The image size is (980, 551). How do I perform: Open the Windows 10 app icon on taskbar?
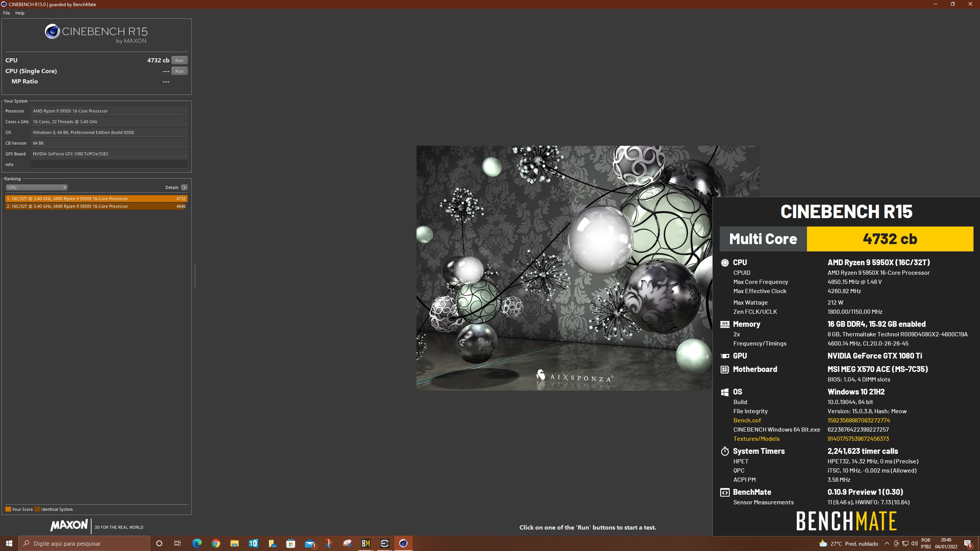[x=253, y=543]
